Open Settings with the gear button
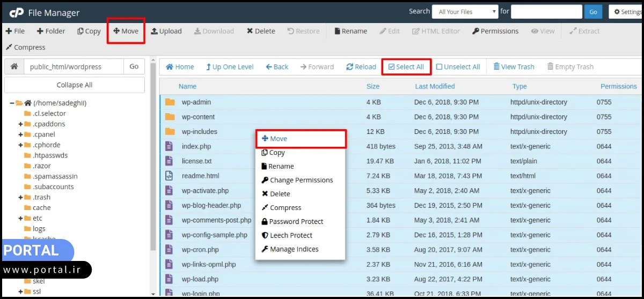The image size is (644, 299). click(x=627, y=12)
